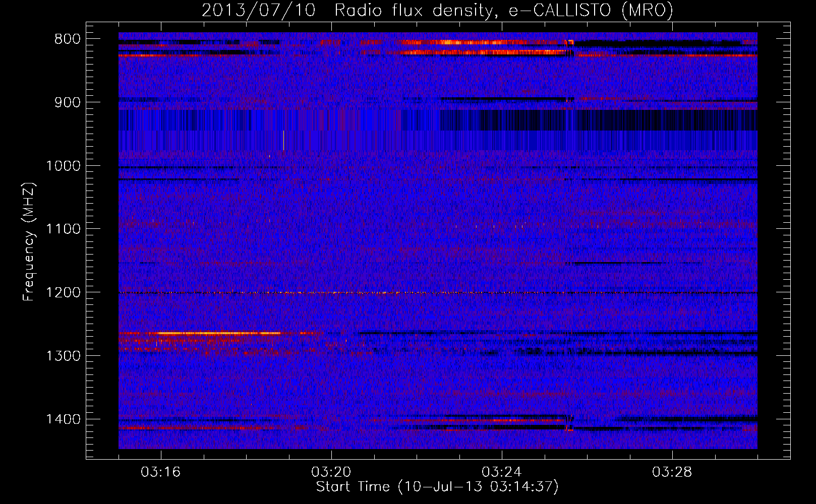Image resolution: width=816 pixels, height=504 pixels.
Task: Click the "Start Time (10-Jul-13 03:14:37)" label
Action: coord(437,487)
